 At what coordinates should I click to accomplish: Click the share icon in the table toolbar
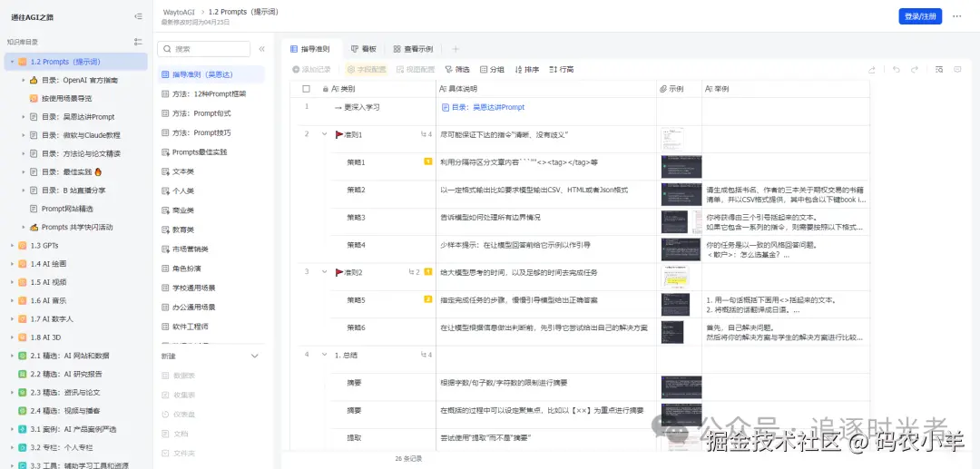click(871, 70)
